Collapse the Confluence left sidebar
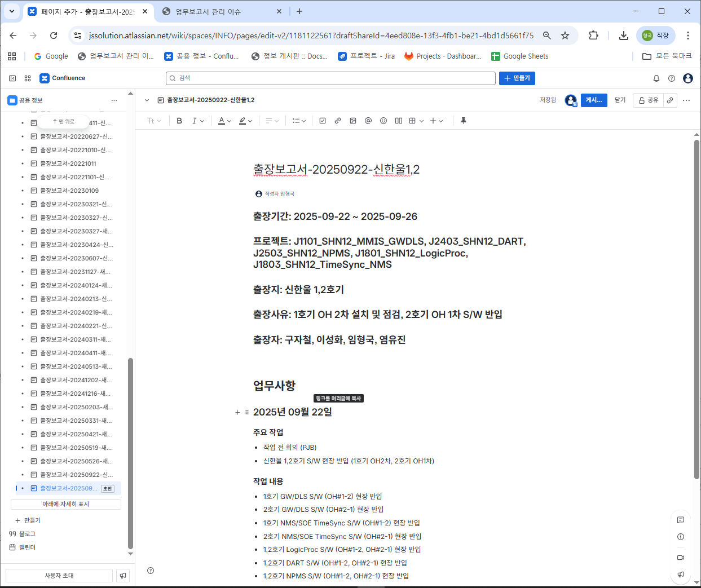Screen dimensions: 701x588 click(x=12, y=78)
